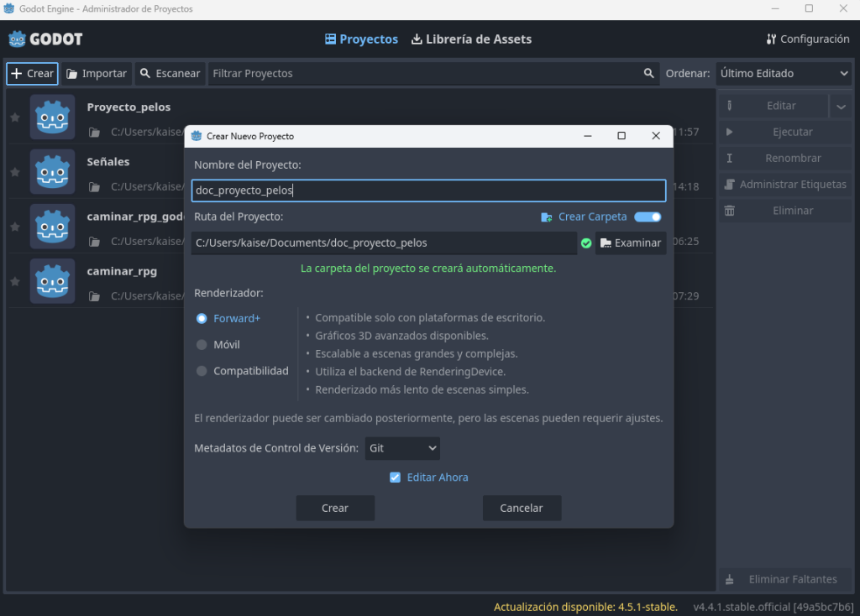Image resolution: width=860 pixels, height=616 pixels.
Task: Open the Último Editado sort dropdown
Action: point(784,74)
